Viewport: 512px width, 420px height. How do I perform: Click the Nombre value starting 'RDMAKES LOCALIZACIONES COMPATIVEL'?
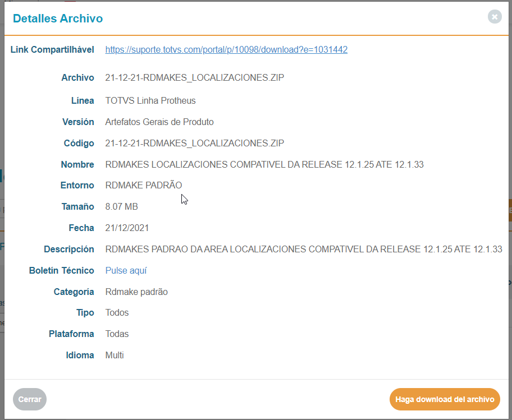click(264, 164)
